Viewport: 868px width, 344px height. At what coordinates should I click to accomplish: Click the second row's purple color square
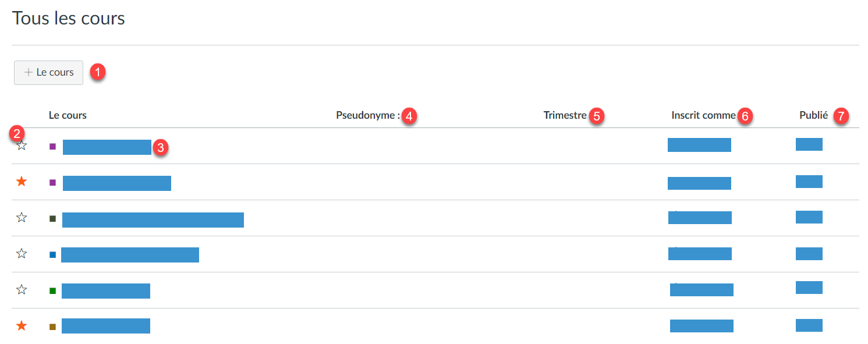click(x=52, y=183)
